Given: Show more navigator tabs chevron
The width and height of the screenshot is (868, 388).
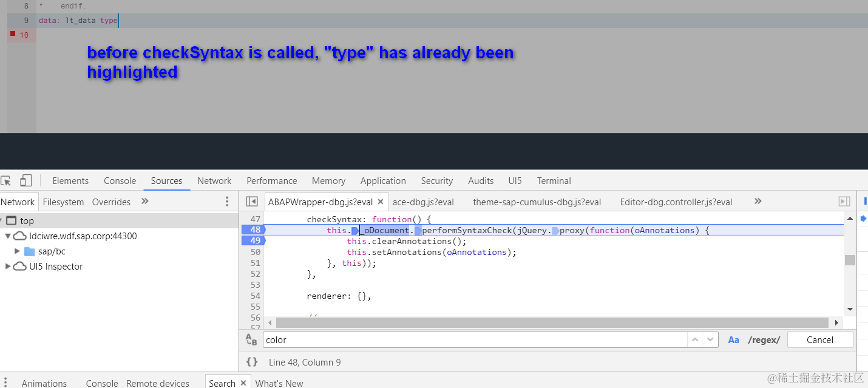Looking at the screenshot, I should coord(145,201).
